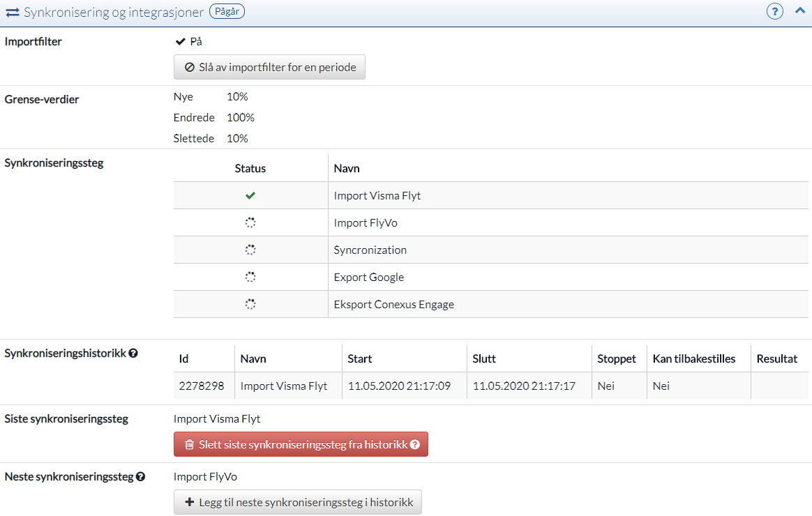Click Slett siste synkroniseringssteg fra historikk button
This screenshot has height=516, width=812.
(x=301, y=444)
